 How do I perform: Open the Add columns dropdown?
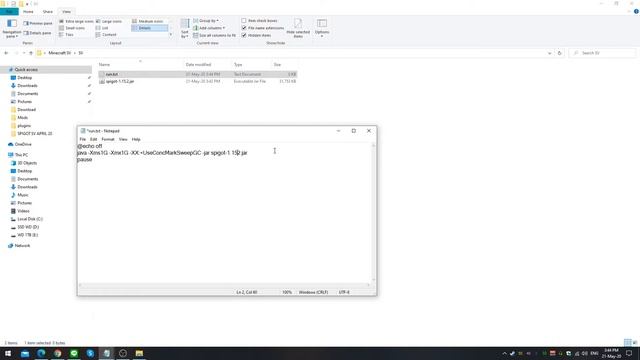(x=209, y=28)
